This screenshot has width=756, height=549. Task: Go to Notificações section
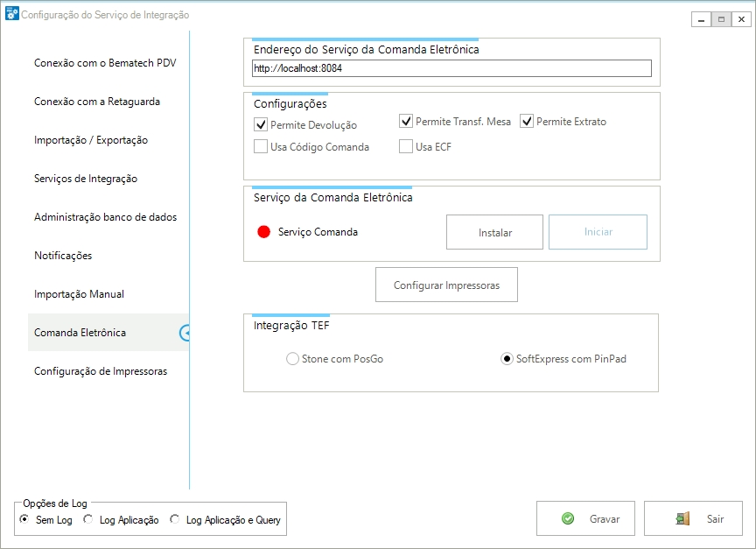click(x=63, y=256)
